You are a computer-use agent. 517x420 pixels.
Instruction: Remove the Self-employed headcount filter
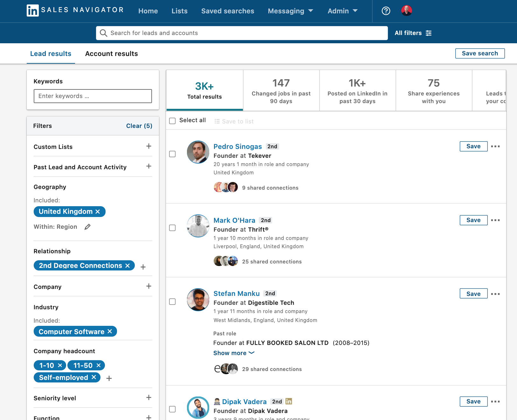click(94, 377)
